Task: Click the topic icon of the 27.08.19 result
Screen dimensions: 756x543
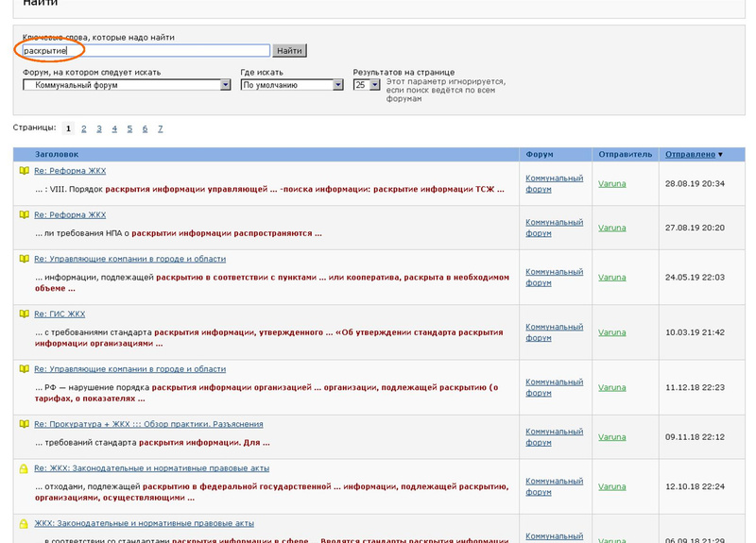Action: pyautogui.click(x=25, y=214)
